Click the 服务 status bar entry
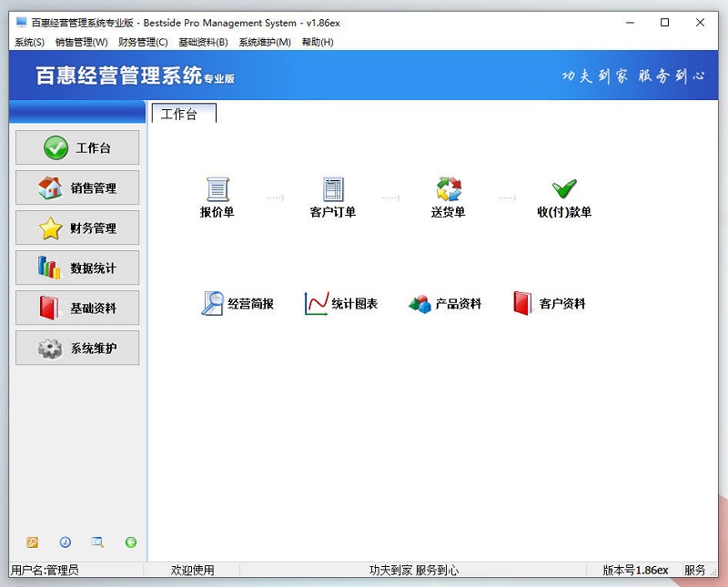The height and width of the screenshot is (587, 728). [694, 570]
